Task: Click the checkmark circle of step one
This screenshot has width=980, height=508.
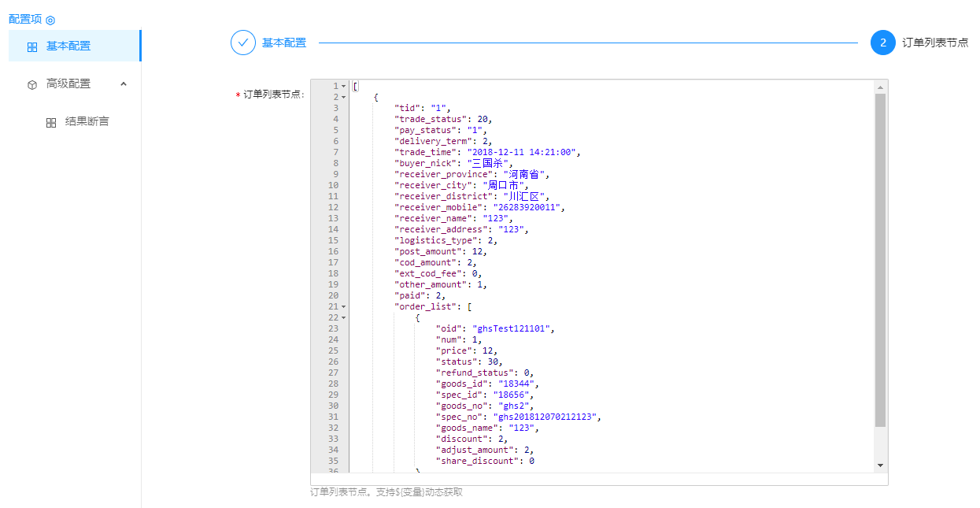Action: tap(242, 43)
